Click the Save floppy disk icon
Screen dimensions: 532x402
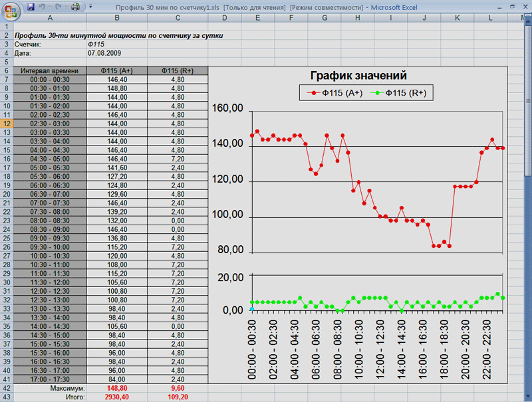[x=31, y=7]
